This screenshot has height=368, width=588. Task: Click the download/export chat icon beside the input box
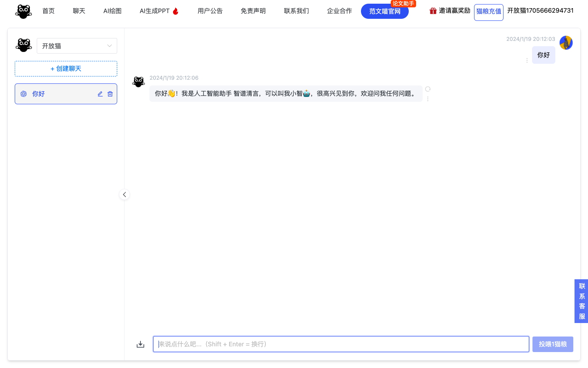click(x=140, y=344)
